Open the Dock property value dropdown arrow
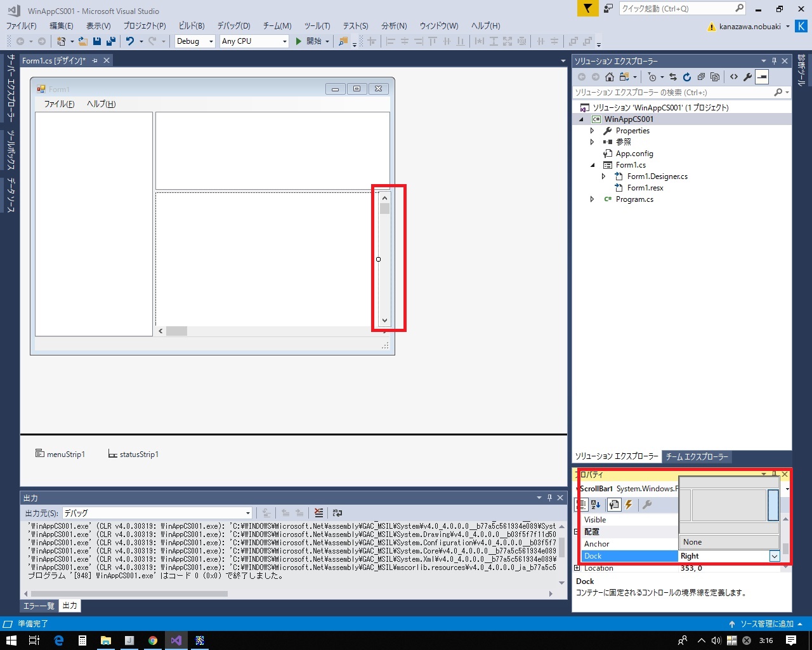The width and height of the screenshot is (812, 650). (x=775, y=556)
